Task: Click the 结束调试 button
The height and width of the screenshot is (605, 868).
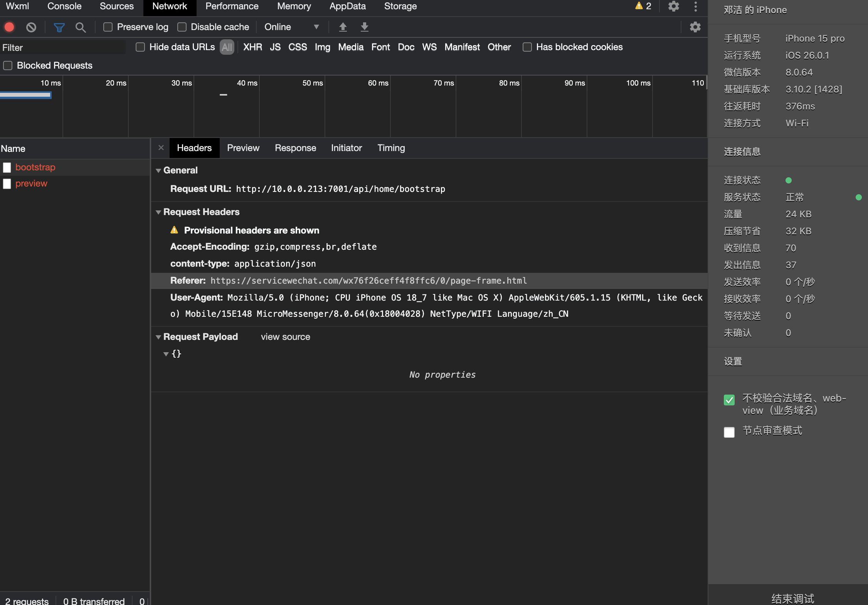Action: pos(792,598)
